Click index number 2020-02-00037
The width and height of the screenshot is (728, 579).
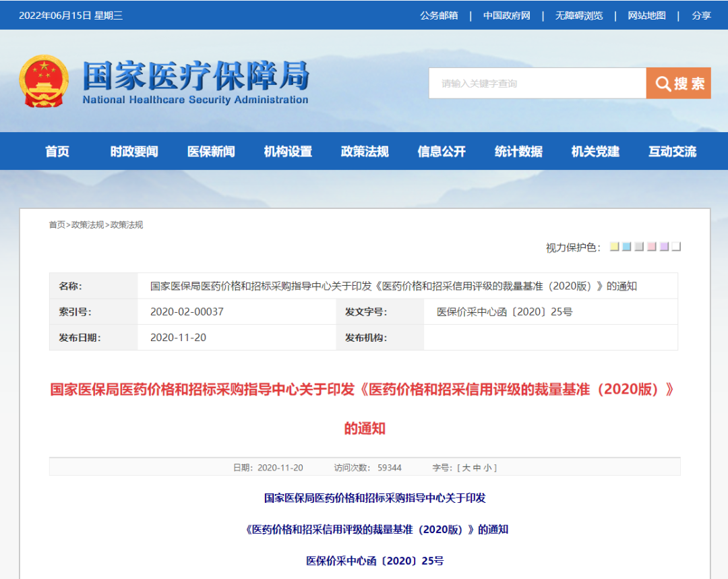[x=187, y=311]
